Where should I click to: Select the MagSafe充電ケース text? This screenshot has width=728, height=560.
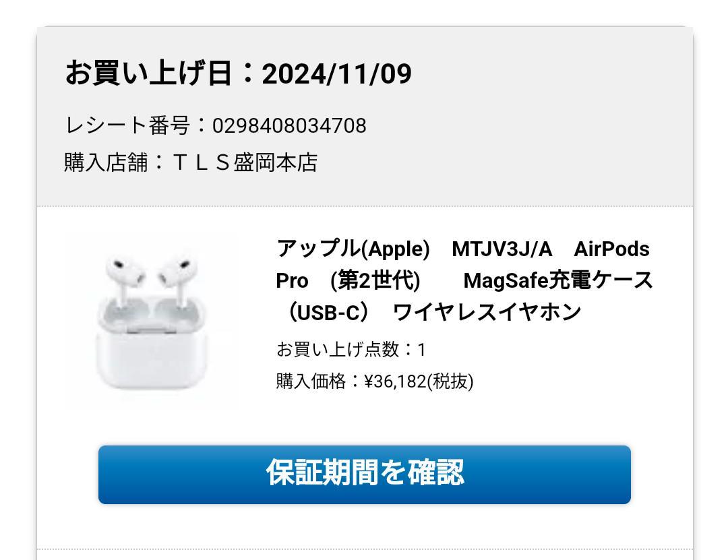(x=558, y=280)
